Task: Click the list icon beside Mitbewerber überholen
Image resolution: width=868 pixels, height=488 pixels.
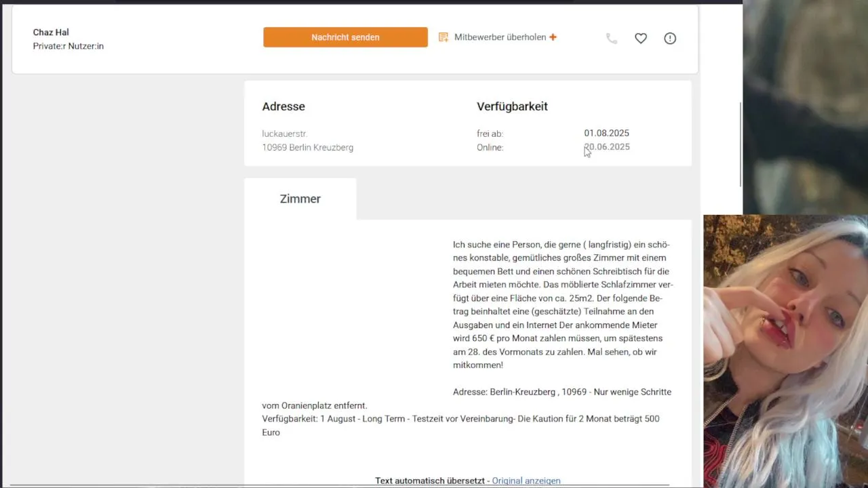Action: [443, 37]
